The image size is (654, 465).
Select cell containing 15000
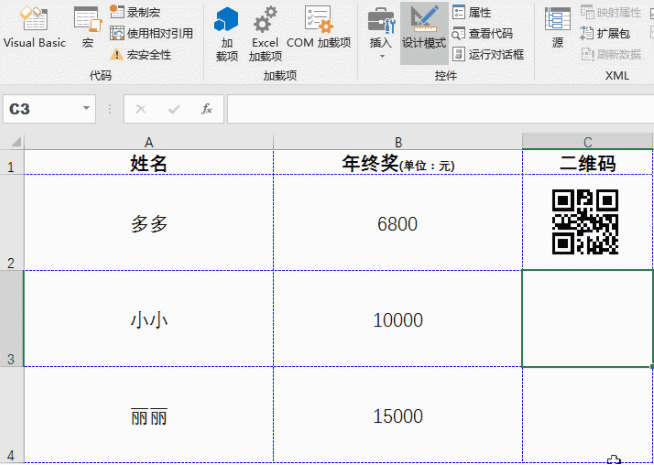[x=398, y=415]
